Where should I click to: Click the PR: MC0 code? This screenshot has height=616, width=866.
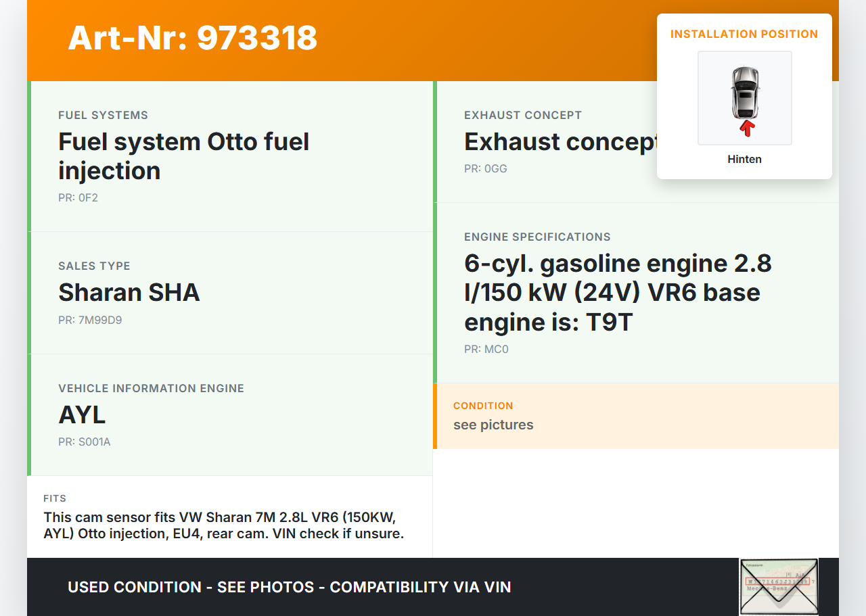click(x=486, y=350)
